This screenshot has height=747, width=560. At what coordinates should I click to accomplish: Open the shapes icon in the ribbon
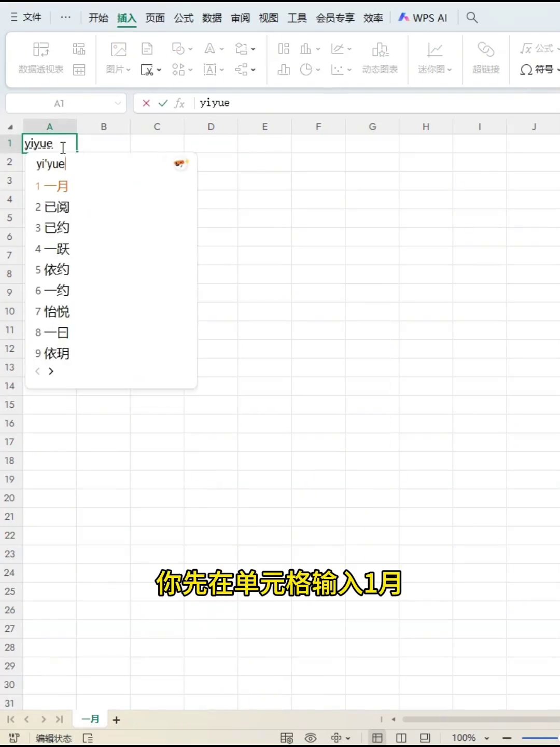tap(178, 49)
